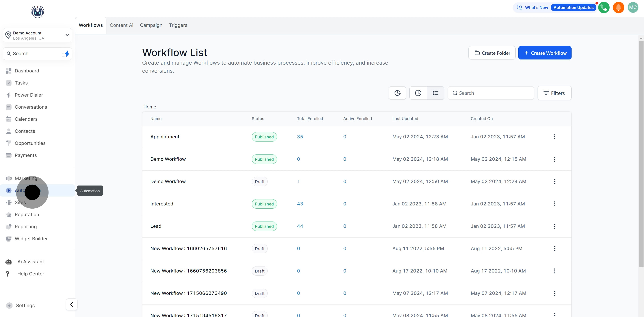The image size is (644, 317).
Task: Open three-dot menu for Lead workflow
Action: (x=555, y=226)
